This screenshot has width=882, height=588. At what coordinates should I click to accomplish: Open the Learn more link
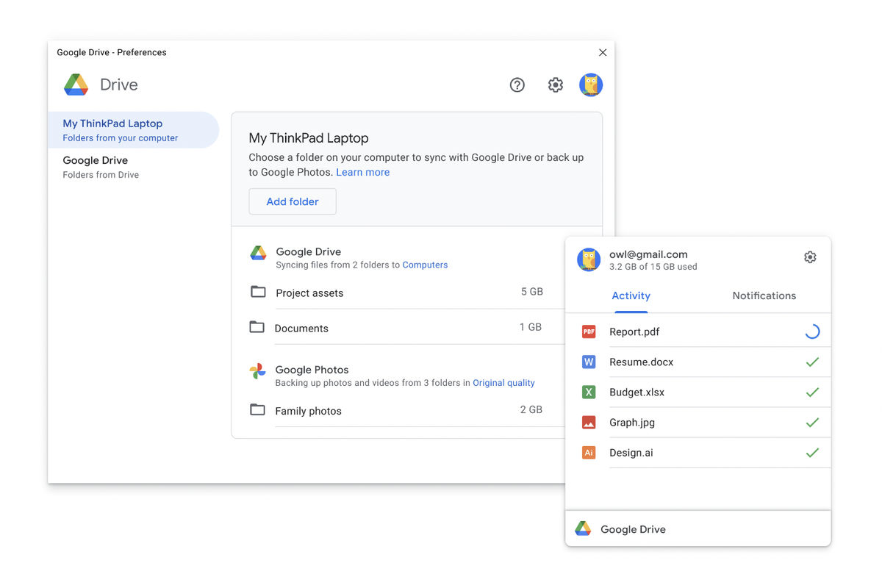click(362, 172)
